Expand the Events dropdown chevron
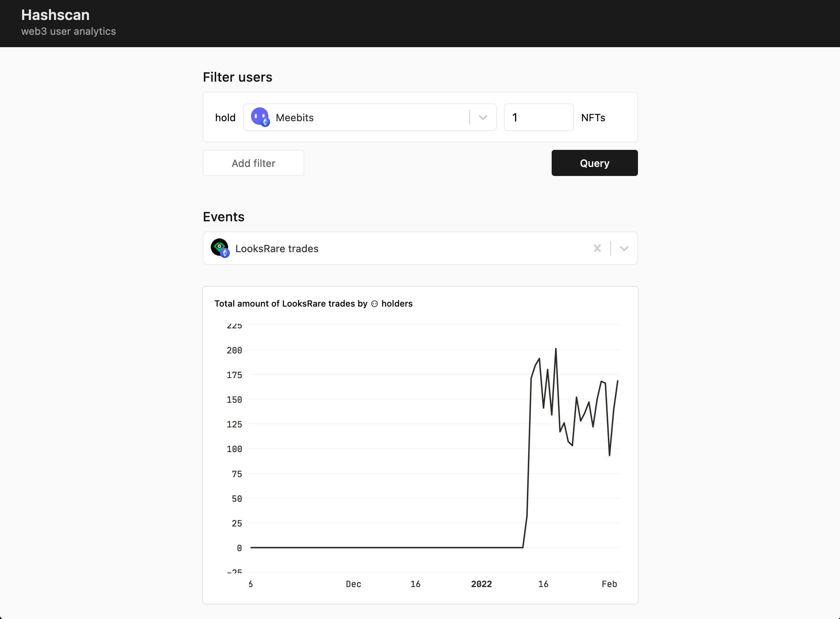 [x=624, y=249]
